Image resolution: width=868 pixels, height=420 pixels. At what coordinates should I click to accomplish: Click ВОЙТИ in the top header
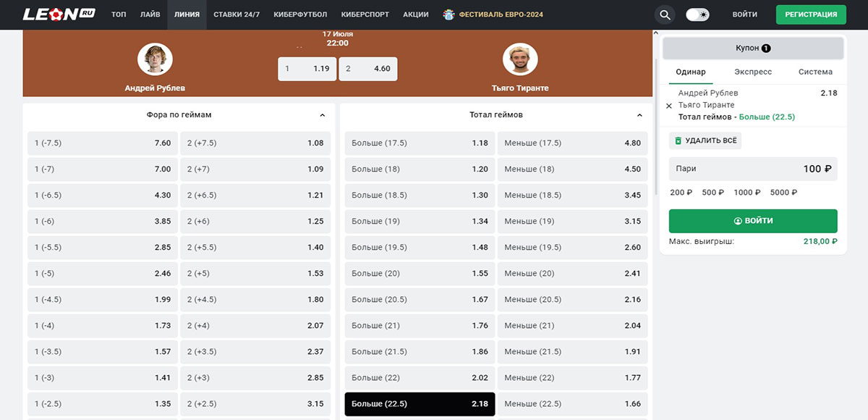point(744,14)
